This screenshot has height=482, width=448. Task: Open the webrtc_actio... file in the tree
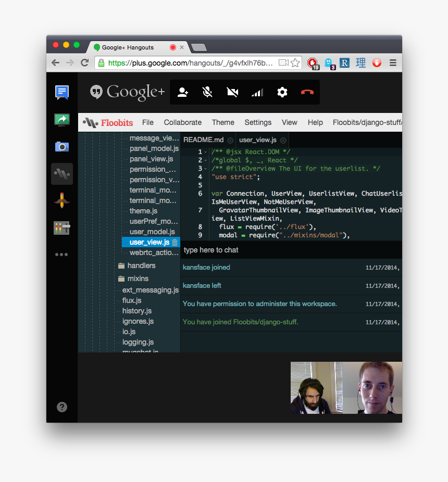tap(154, 252)
